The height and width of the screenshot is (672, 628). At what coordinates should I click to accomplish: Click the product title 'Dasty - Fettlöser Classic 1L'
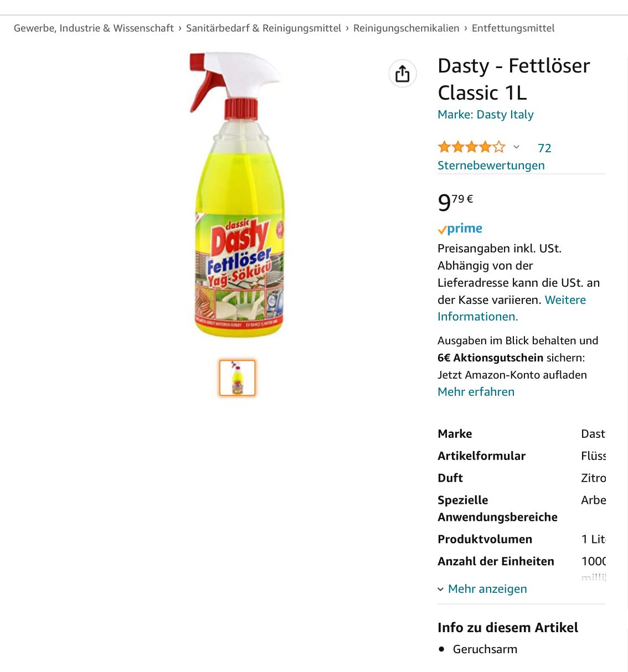[x=513, y=79]
